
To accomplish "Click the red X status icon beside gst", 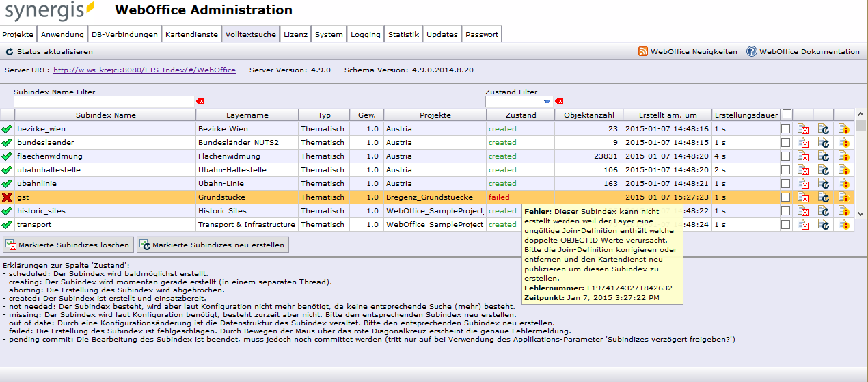I will click(7, 197).
